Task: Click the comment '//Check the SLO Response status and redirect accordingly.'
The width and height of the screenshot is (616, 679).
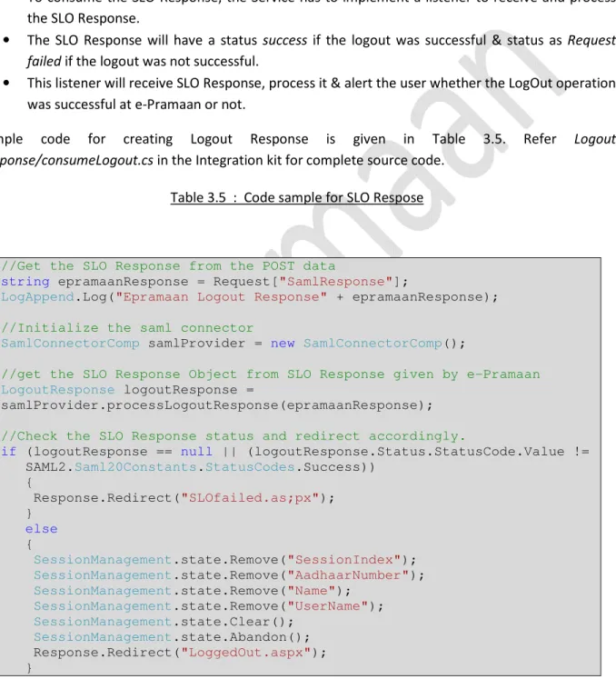Action: 233,436
